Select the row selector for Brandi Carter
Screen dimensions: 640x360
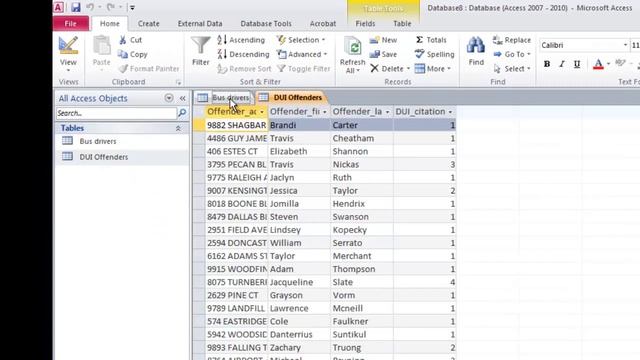click(x=199, y=125)
